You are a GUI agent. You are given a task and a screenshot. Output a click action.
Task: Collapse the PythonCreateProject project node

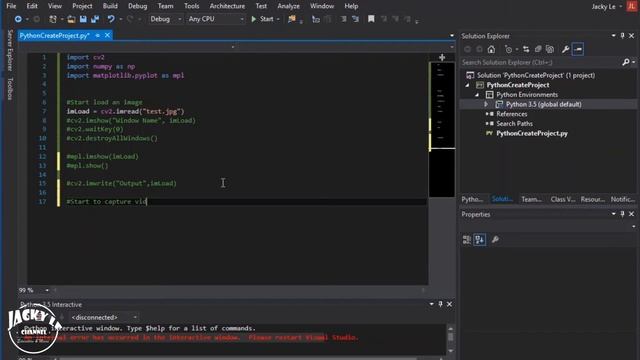pyautogui.click(x=468, y=85)
